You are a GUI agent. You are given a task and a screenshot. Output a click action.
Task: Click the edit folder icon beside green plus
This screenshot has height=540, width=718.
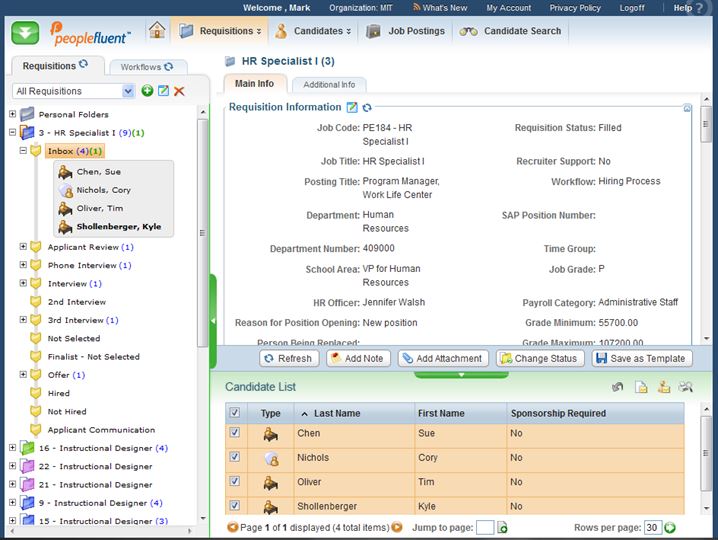pyautogui.click(x=163, y=91)
